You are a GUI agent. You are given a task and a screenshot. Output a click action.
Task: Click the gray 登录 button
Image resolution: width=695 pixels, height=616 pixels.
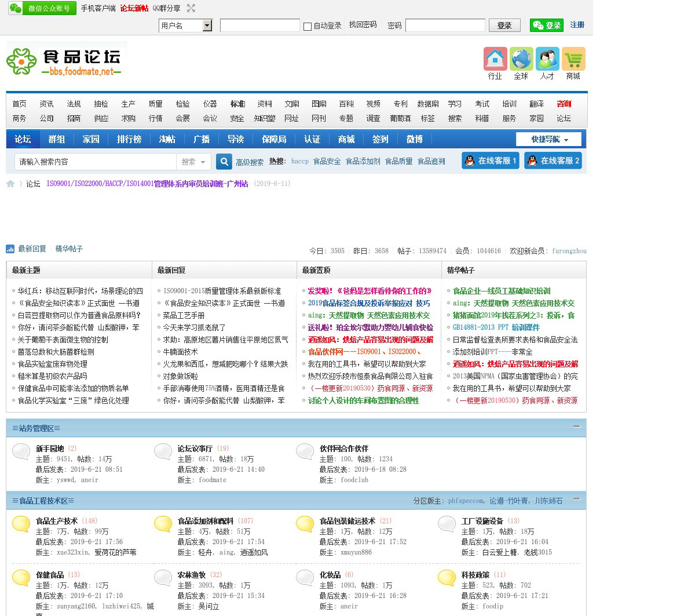(x=504, y=25)
